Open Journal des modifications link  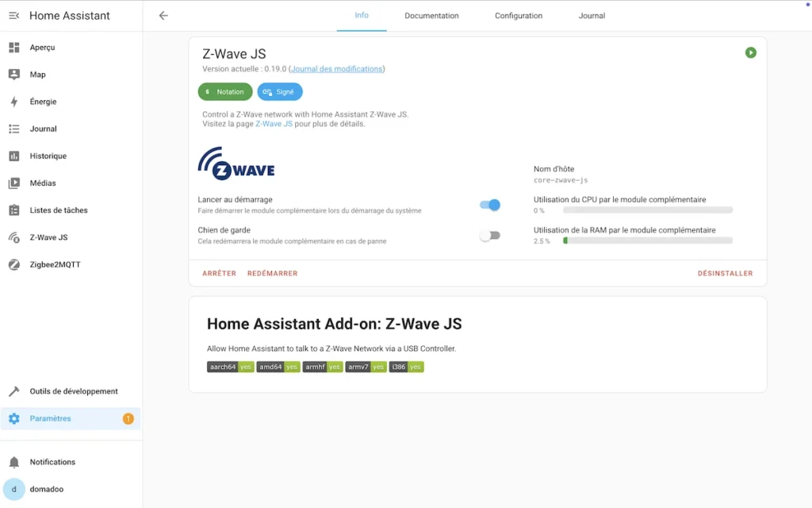[336, 69]
